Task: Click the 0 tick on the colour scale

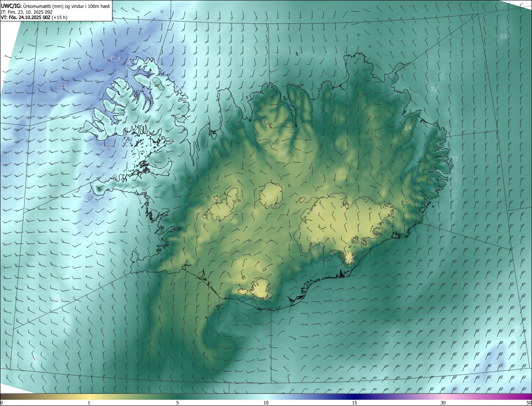Action: (x=1, y=403)
